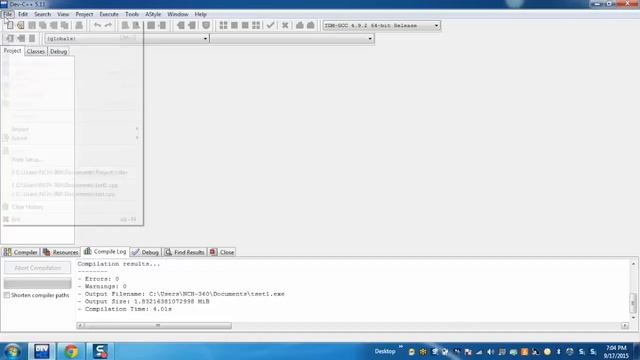Open the Execute menu
This screenshot has width=640, height=360.
tap(109, 14)
